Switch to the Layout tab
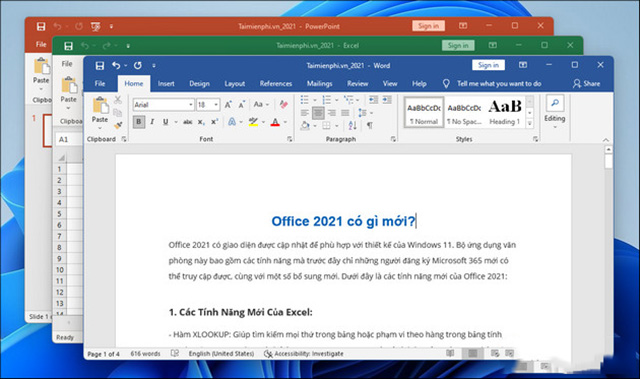640x379 pixels. coord(235,84)
